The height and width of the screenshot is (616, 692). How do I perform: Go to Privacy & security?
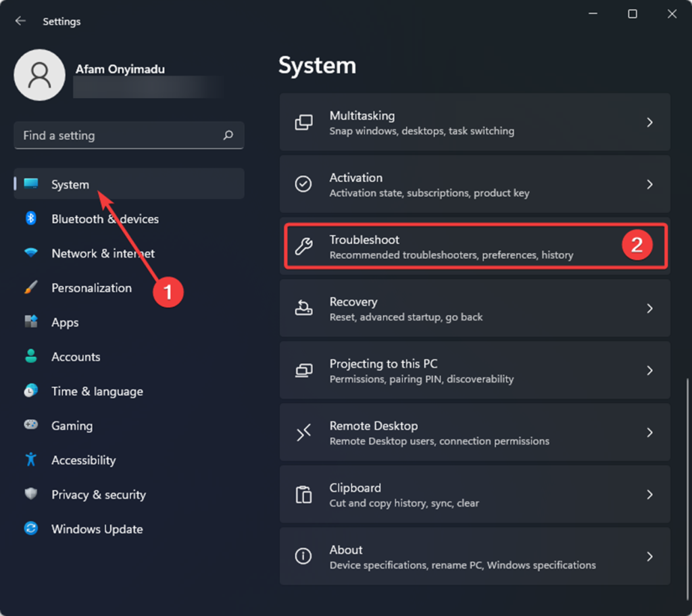(129, 494)
